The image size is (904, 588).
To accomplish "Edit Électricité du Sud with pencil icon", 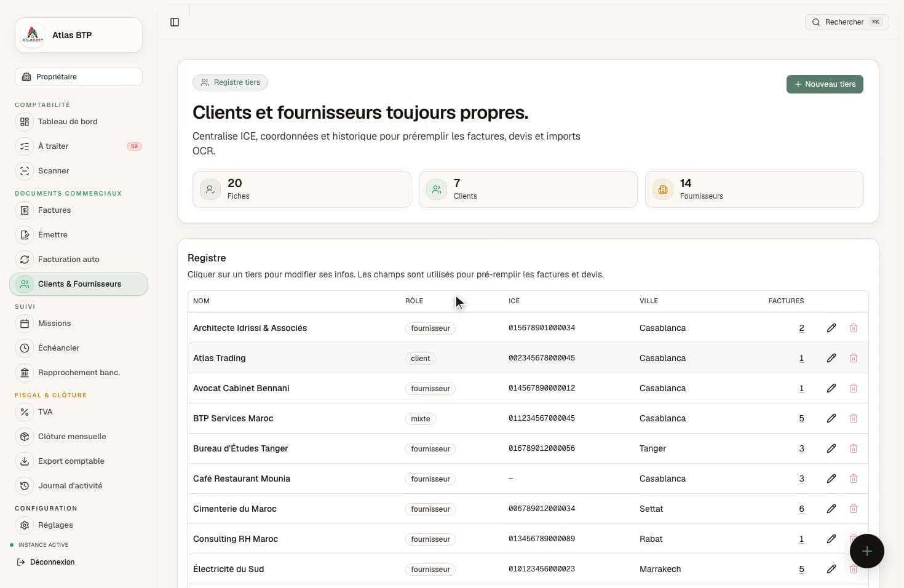I will click(x=831, y=569).
